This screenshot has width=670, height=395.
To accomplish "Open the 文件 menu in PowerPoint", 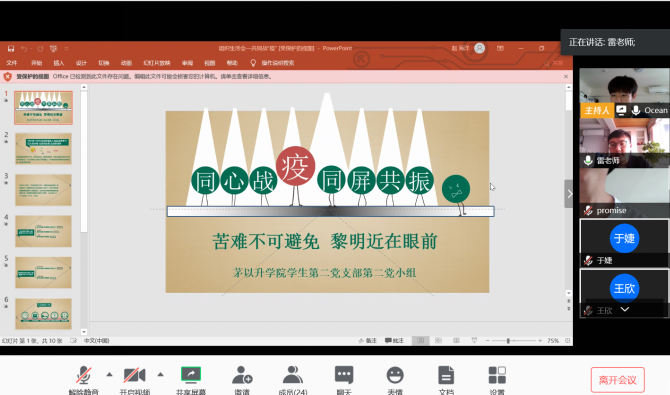I will 12,63.
